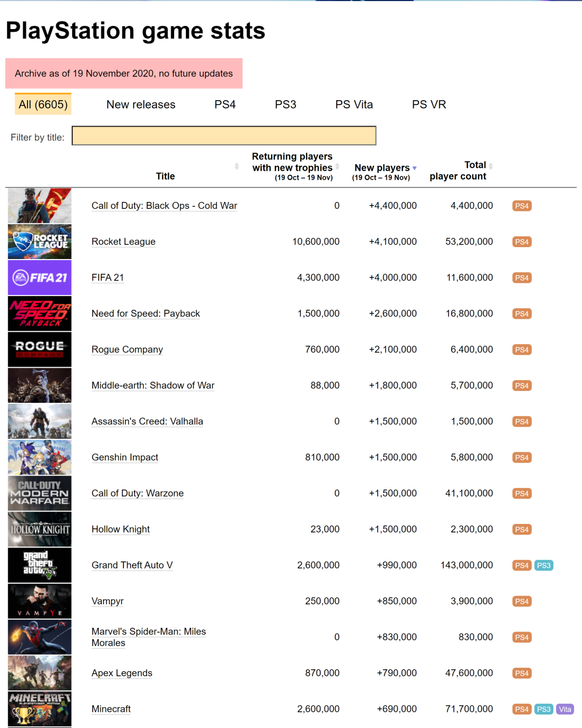Select the 71,700,000 total player count
Screen dimensions: 582x728
[x=469, y=709]
